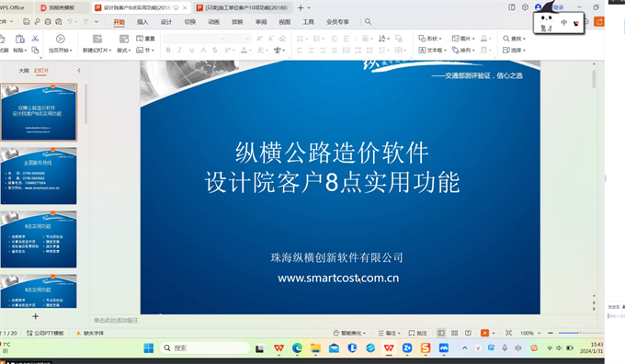The width and height of the screenshot is (625, 364).
Task: Select the 全国服务热线 slide thumbnail
Action: [x=39, y=176]
